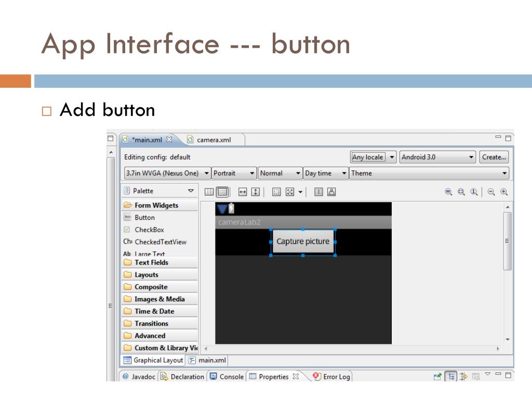This screenshot has height=399, width=532.
Task: Reset canvas zoom to 100%
Action: 474,192
